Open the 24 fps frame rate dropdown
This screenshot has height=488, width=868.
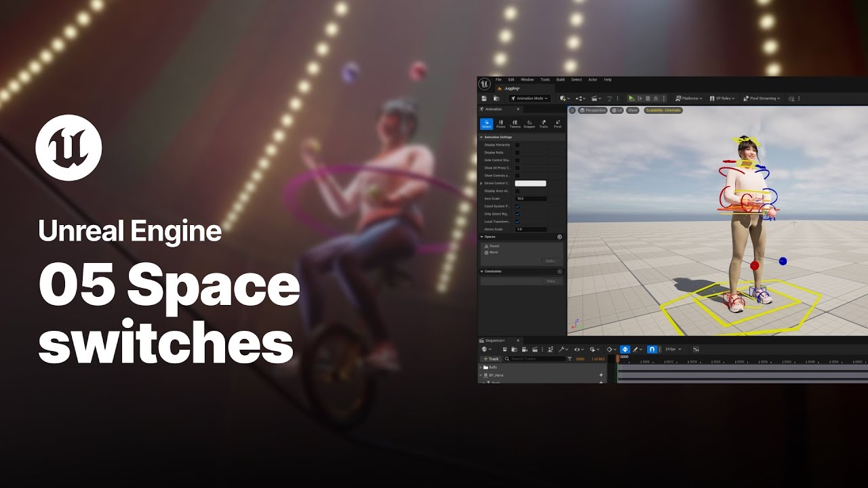coord(672,350)
